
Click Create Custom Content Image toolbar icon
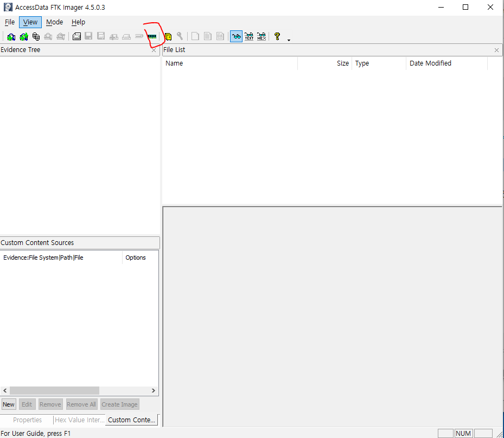coord(126,37)
